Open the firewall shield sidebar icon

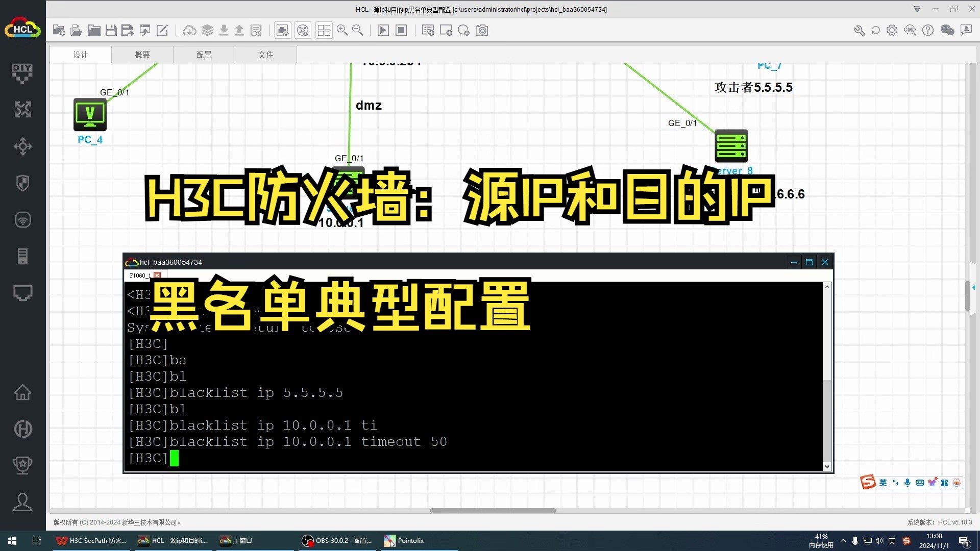(x=22, y=183)
